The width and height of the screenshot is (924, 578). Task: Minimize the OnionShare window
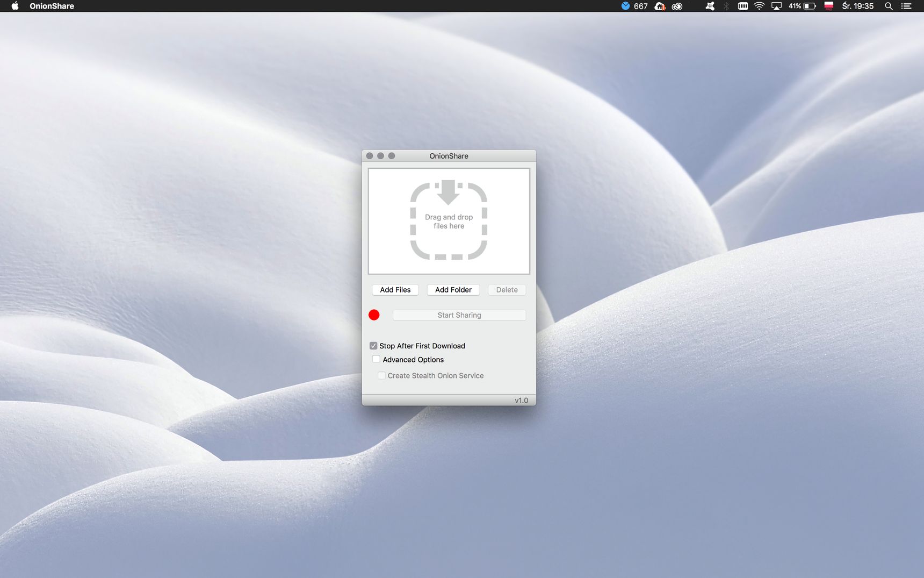(380, 156)
